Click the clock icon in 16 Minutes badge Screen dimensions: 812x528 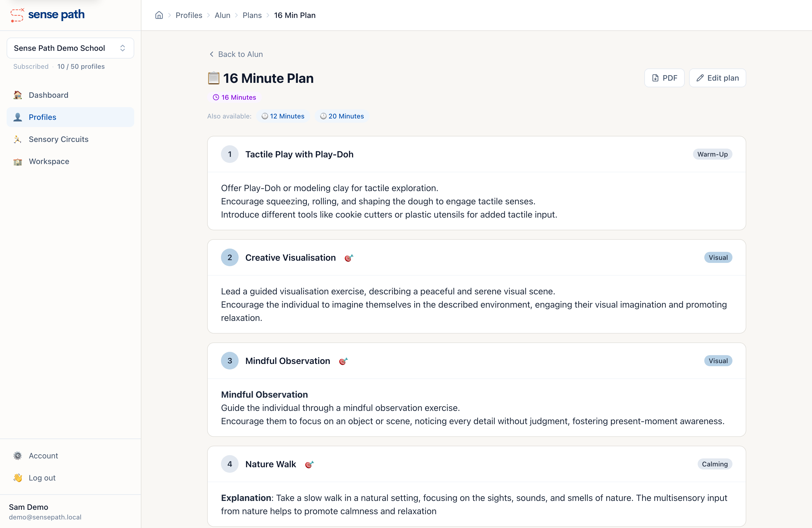click(216, 97)
